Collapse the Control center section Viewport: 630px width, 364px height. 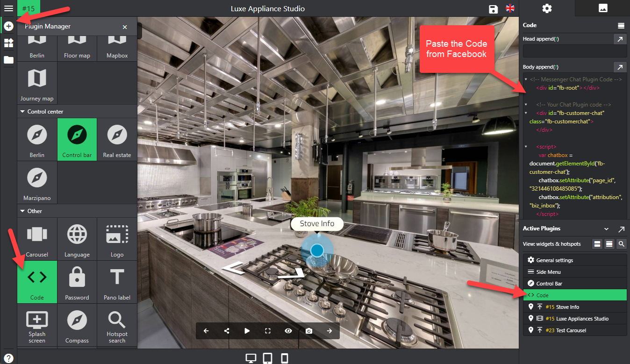click(22, 112)
